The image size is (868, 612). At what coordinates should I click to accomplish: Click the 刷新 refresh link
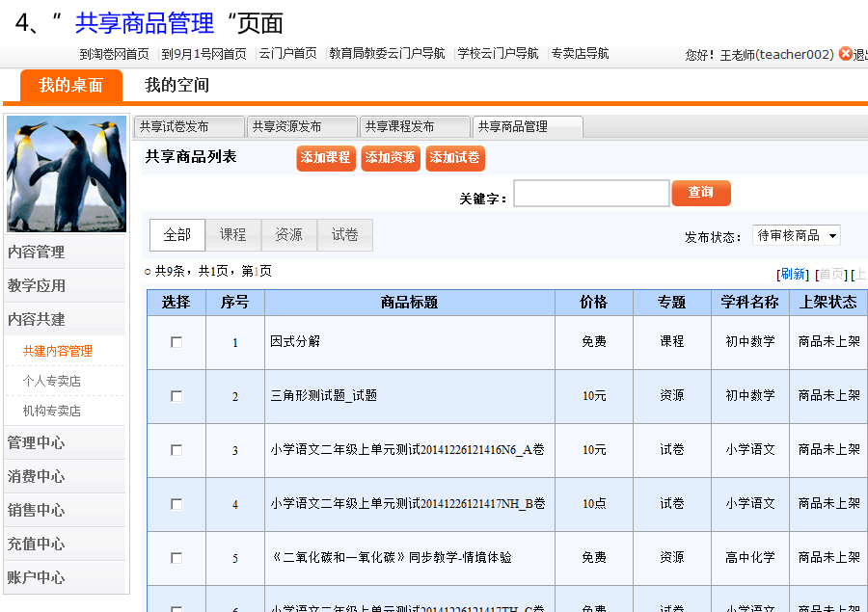[793, 274]
